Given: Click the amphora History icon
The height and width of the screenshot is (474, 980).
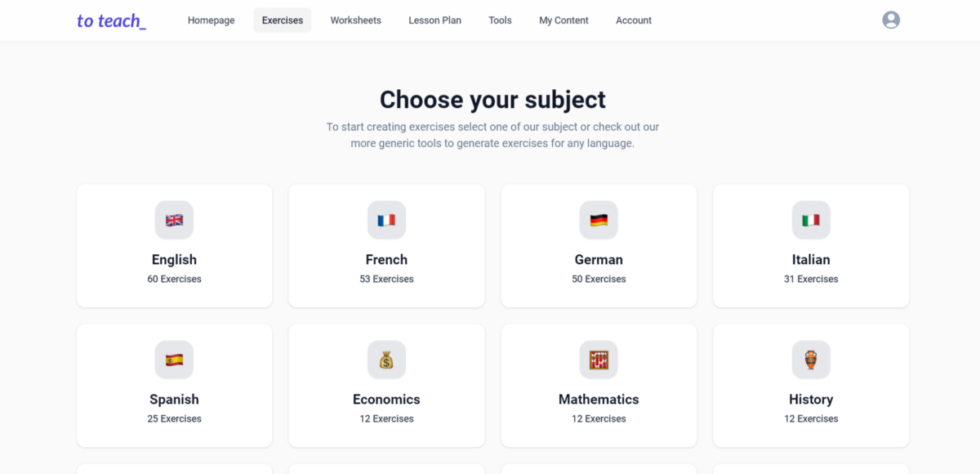Looking at the screenshot, I should [x=811, y=360].
